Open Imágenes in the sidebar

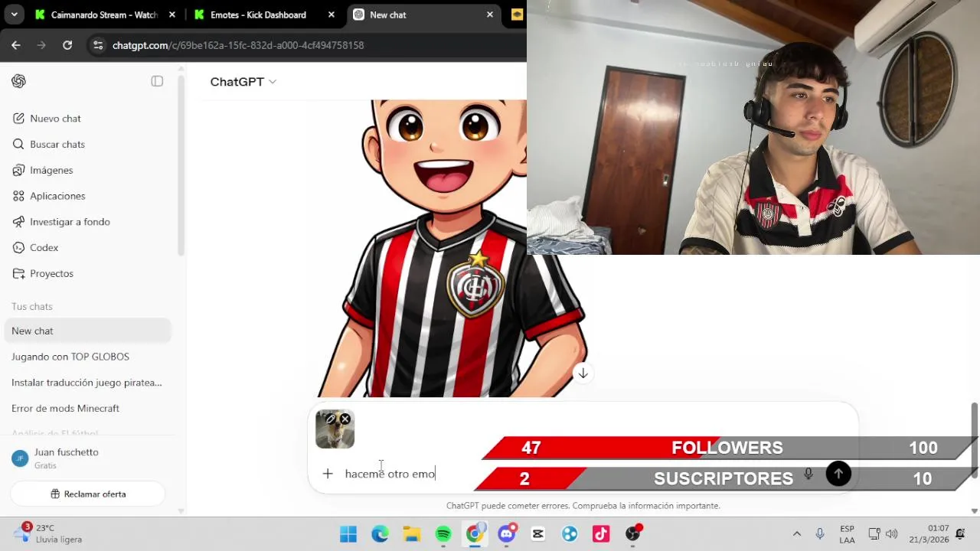[x=88, y=170]
